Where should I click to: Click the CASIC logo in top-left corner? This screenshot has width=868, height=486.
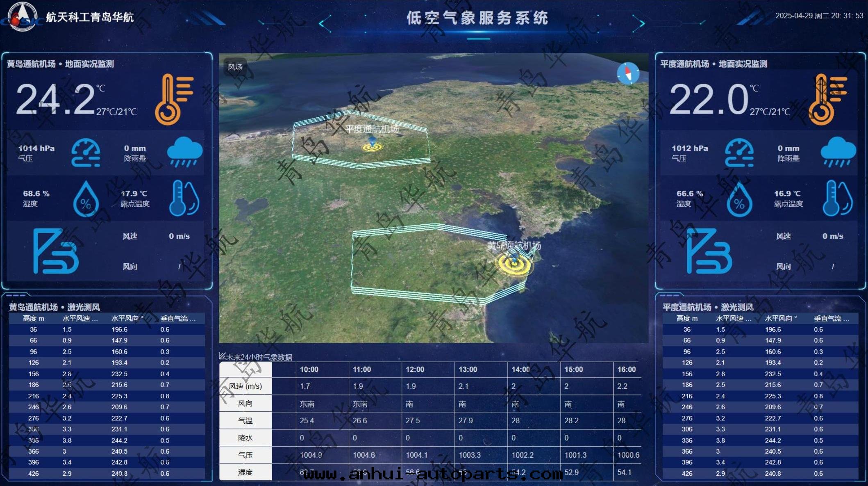click(23, 17)
